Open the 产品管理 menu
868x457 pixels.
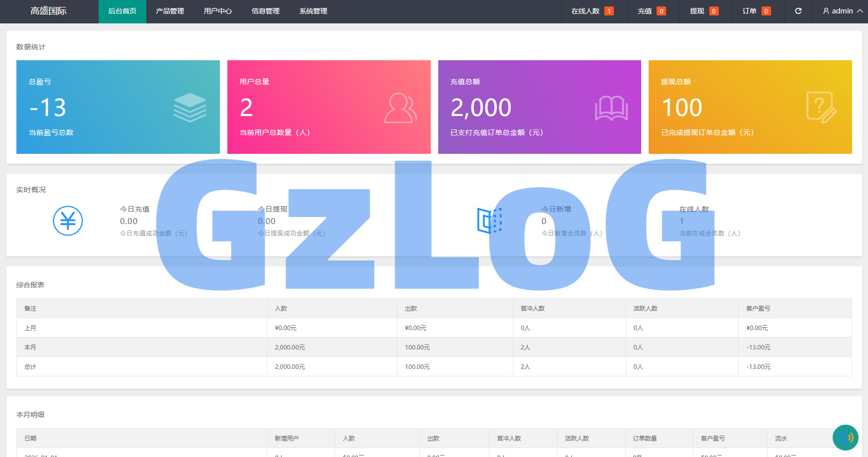(170, 11)
